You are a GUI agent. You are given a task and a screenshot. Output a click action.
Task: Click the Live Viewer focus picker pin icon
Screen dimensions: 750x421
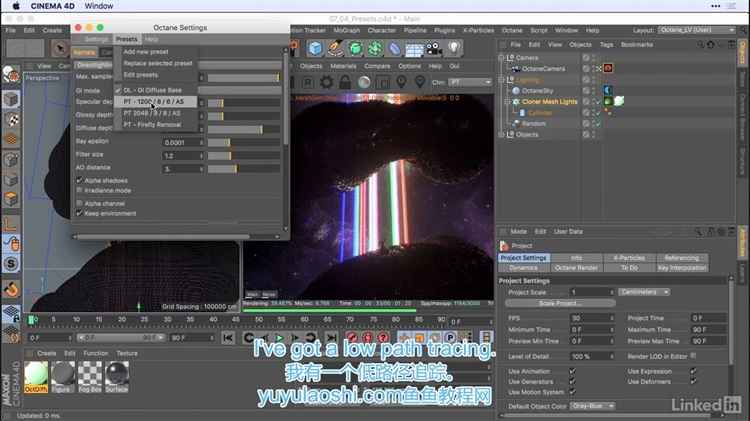pyautogui.click(x=401, y=82)
